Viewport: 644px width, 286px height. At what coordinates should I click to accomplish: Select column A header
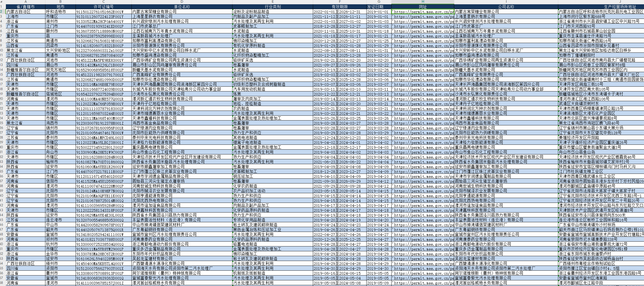click(x=26, y=2)
